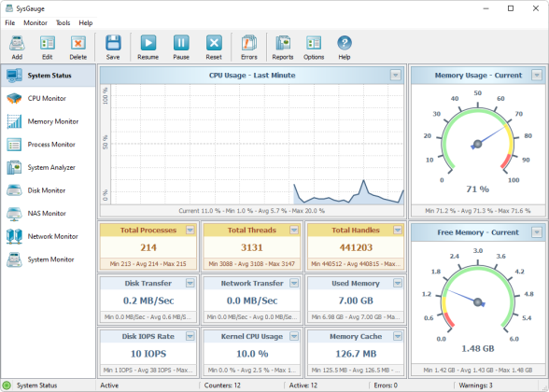Open System Analyzer from the sidebar
The width and height of the screenshot is (549, 392).
click(48, 168)
